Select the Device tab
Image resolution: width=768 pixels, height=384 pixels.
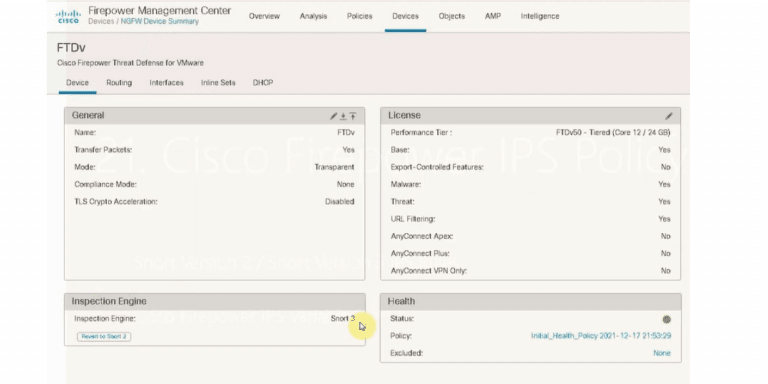click(77, 83)
